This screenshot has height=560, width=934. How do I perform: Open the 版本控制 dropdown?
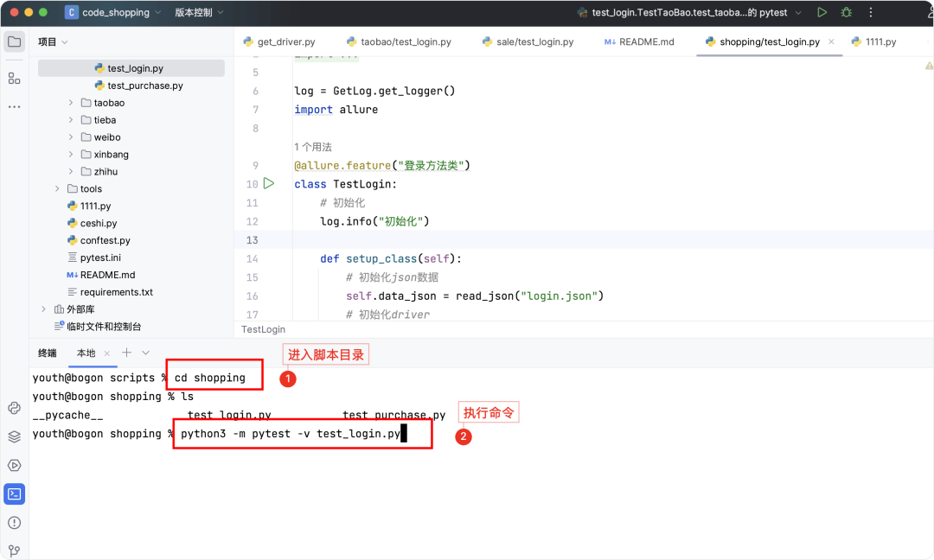coord(199,12)
